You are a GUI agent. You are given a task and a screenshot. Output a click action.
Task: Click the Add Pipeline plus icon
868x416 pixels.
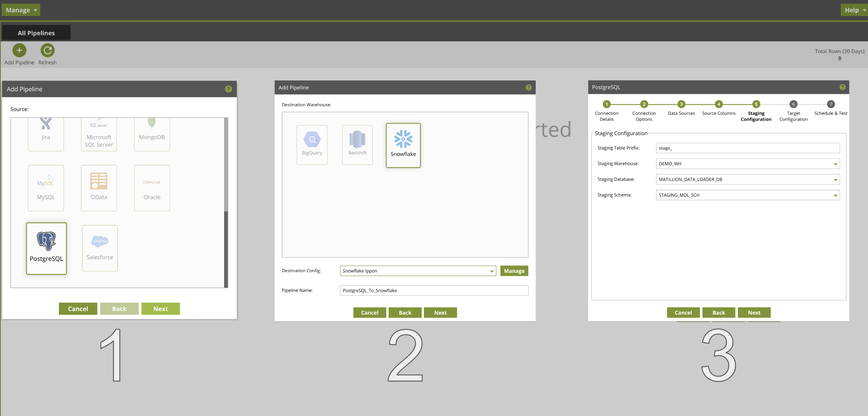pyautogui.click(x=19, y=50)
